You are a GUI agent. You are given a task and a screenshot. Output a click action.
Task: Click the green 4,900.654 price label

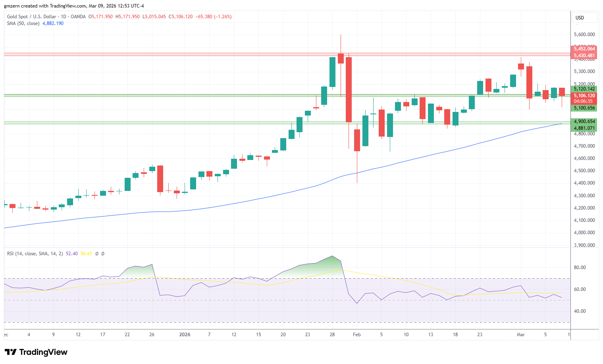[x=584, y=121]
